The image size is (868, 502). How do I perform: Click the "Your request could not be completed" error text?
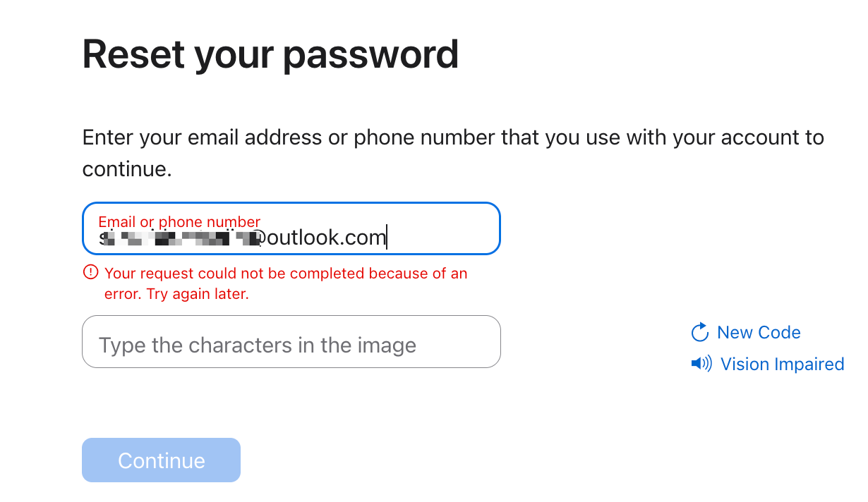(x=285, y=274)
